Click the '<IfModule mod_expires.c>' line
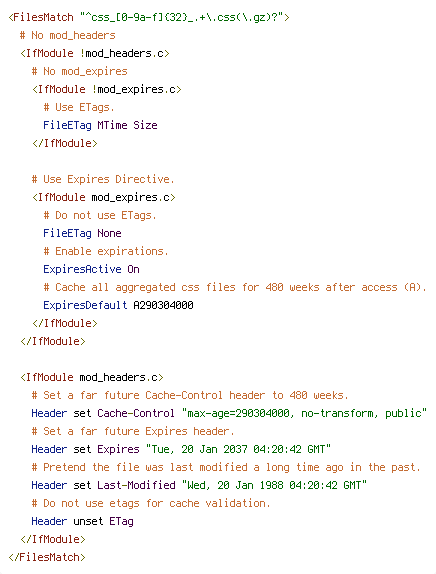This screenshot has width=436, height=574. (x=104, y=197)
